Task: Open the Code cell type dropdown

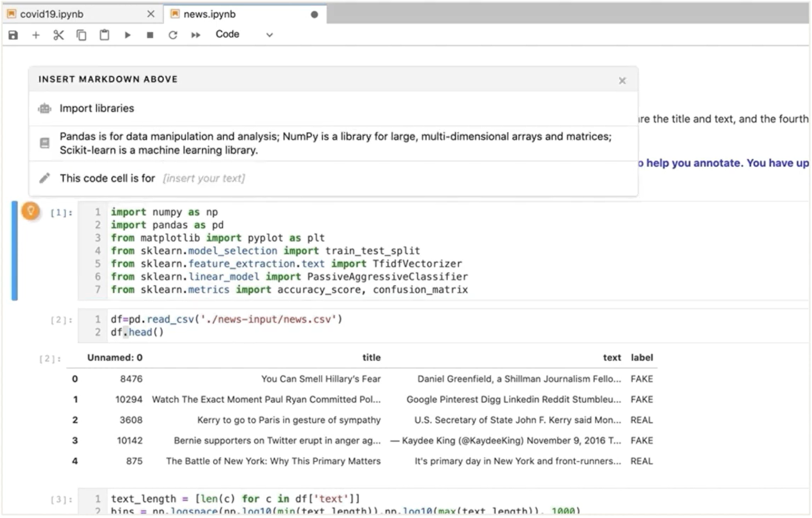Action: (x=244, y=34)
